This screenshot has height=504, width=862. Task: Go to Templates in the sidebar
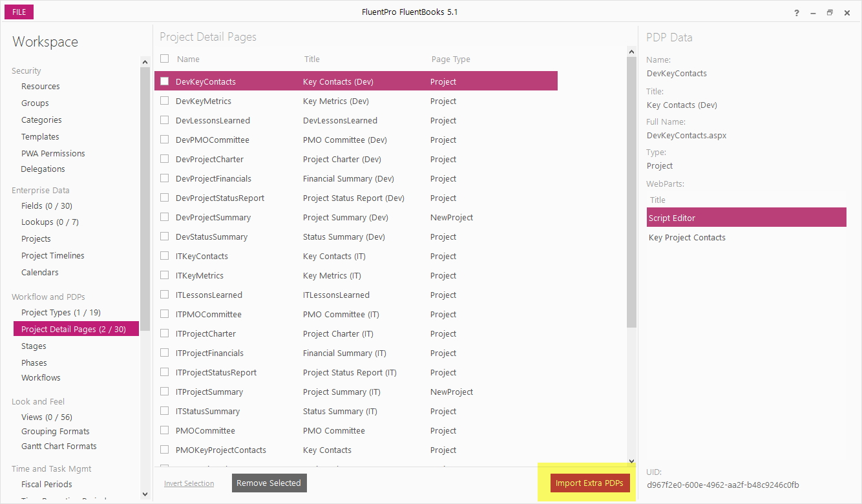coord(40,137)
